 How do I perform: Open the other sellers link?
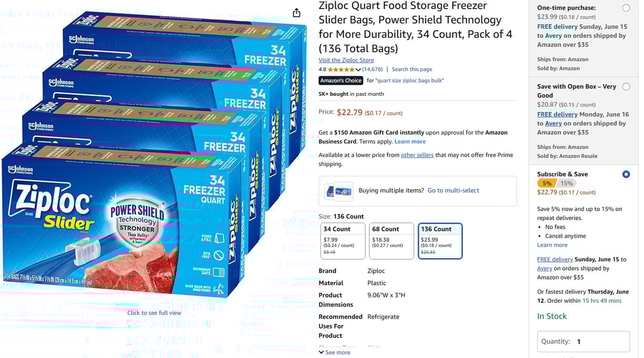pos(417,155)
